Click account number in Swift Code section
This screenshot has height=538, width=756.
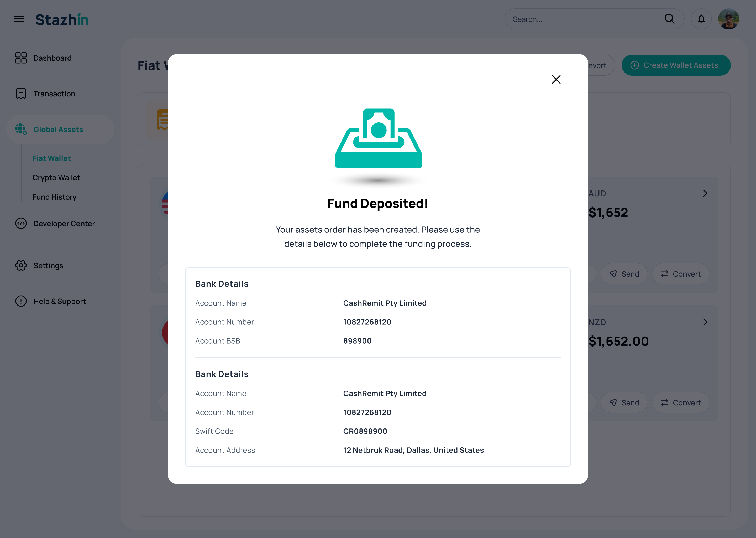(367, 413)
